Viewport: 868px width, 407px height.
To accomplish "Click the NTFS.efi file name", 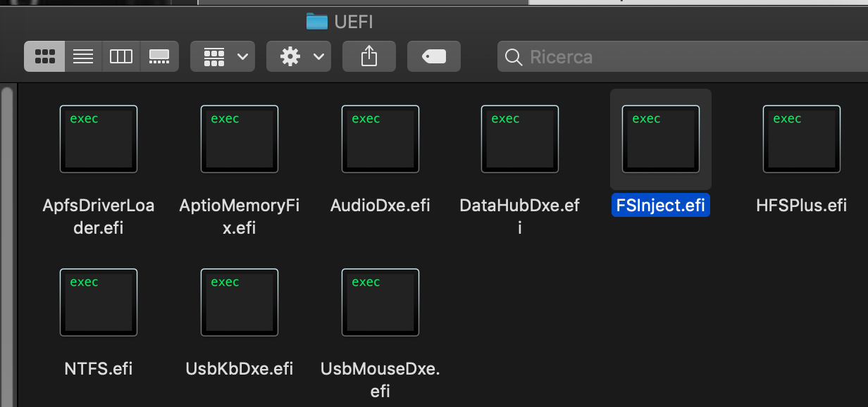I will click(x=99, y=369).
